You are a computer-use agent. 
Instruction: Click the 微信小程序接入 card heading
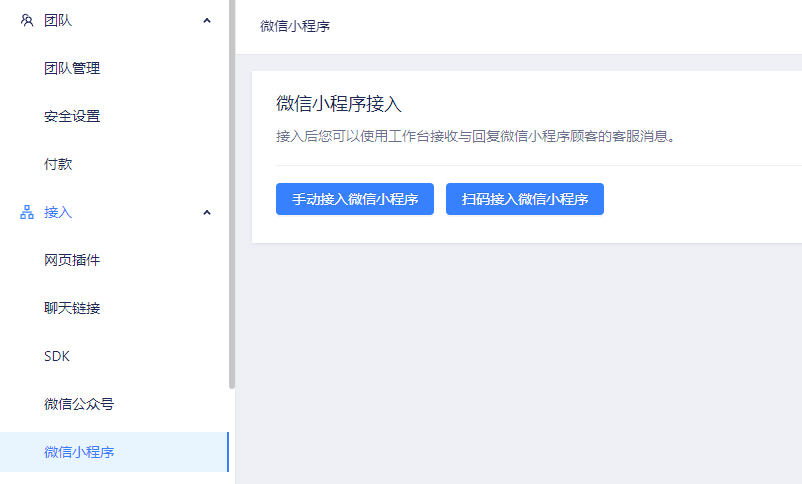pyautogui.click(x=339, y=104)
